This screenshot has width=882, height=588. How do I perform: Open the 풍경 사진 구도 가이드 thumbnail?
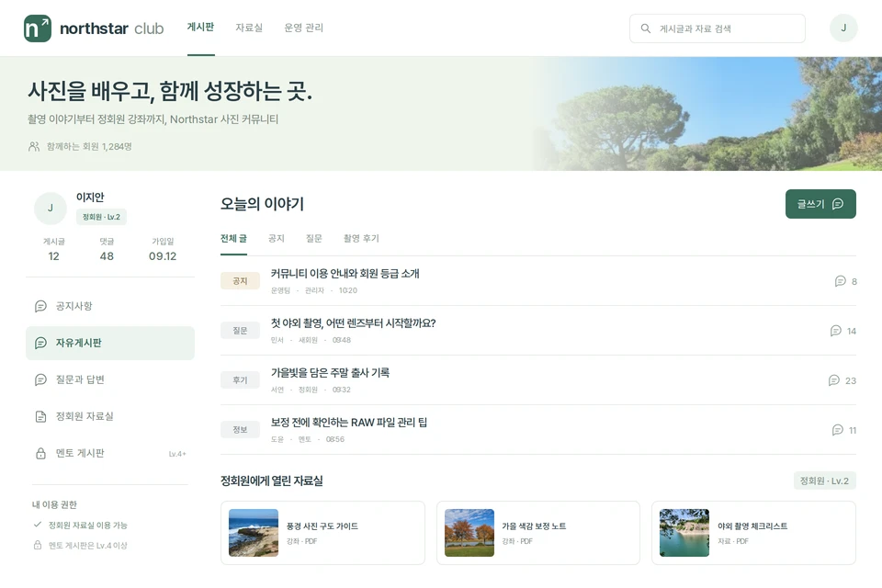[254, 533]
